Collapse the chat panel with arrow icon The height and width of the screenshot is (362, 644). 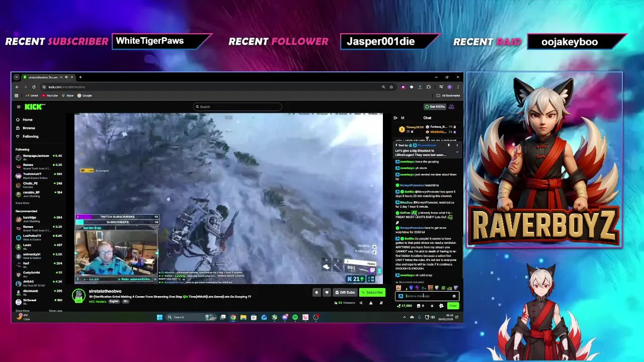click(x=395, y=118)
